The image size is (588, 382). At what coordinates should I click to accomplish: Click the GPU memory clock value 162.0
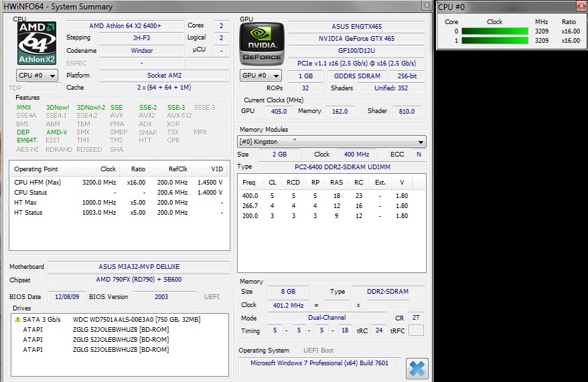tap(340, 111)
